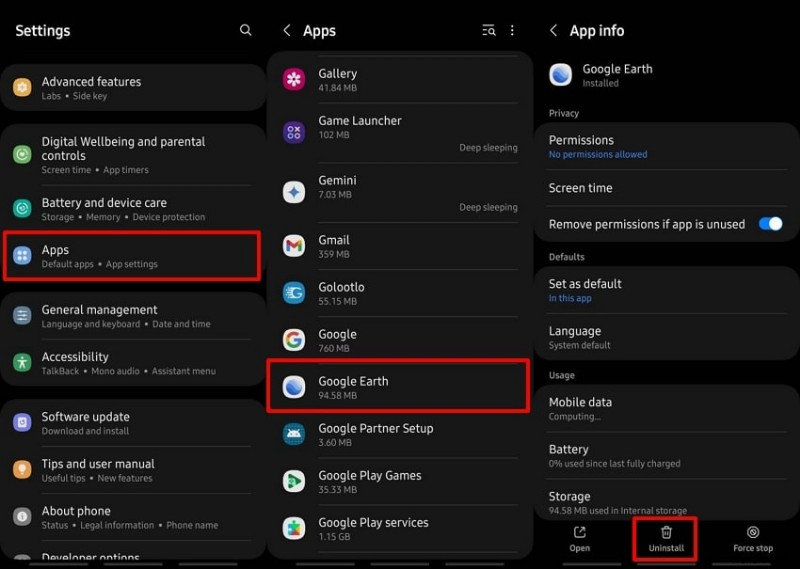Open Gallery 41.84 MB entry

point(400,80)
